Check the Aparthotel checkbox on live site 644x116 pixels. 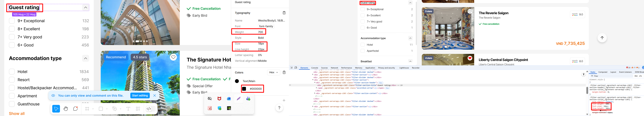[x=363, y=51]
